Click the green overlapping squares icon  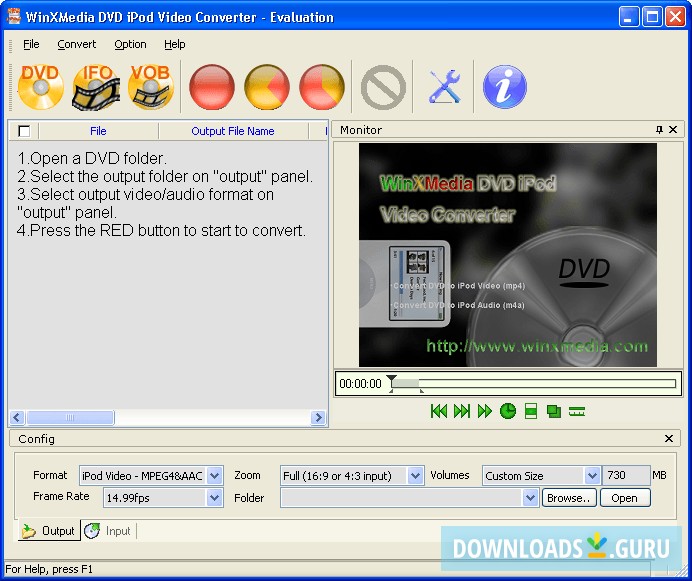(553, 411)
